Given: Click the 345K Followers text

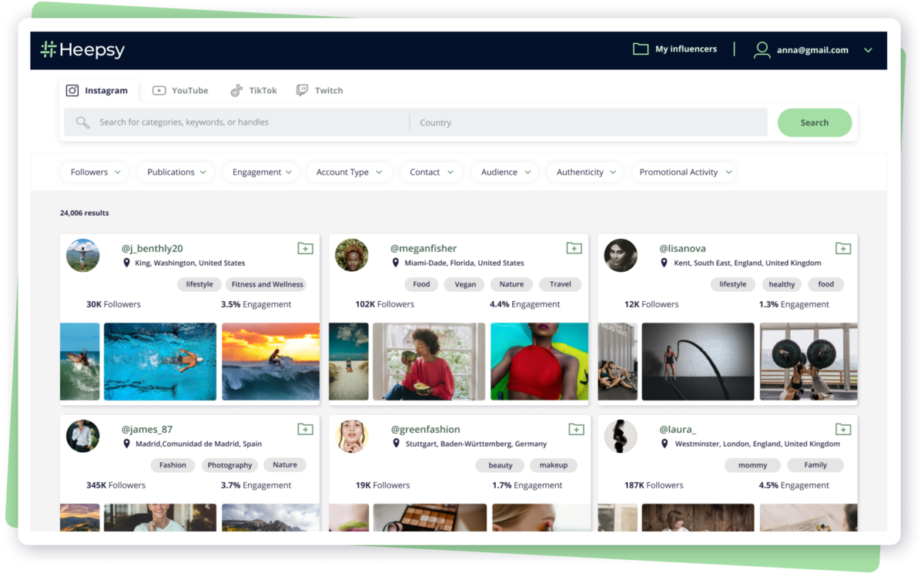Looking at the screenshot, I should click(115, 485).
